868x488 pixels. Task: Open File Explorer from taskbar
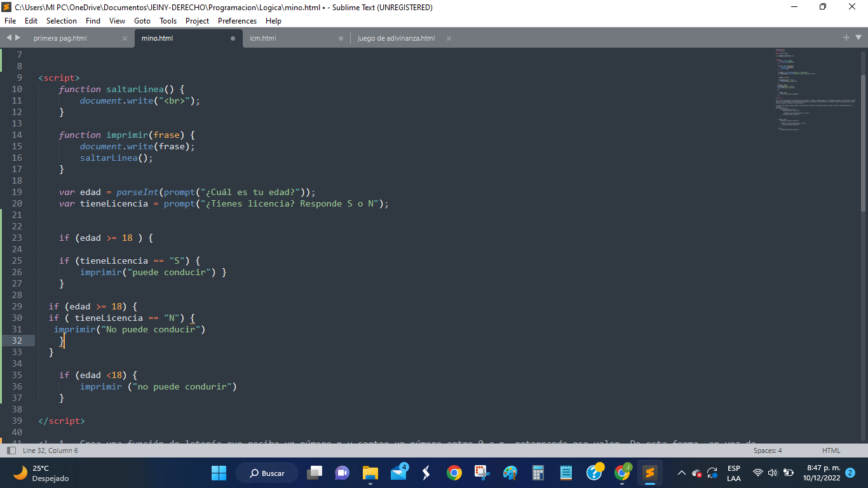click(370, 473)
